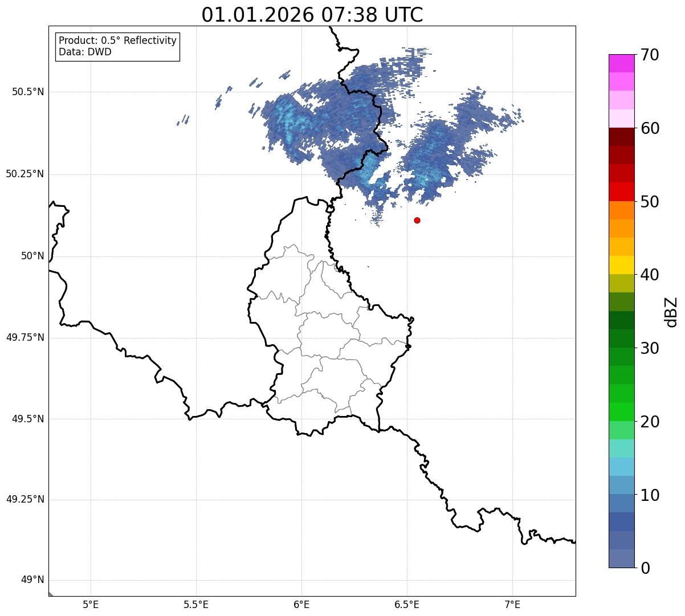Click the 50 colorbar tick label

point(649,202)
